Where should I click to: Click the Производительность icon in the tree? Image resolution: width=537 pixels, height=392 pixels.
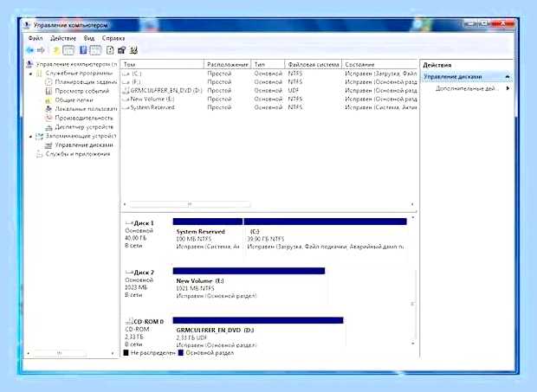49,118
